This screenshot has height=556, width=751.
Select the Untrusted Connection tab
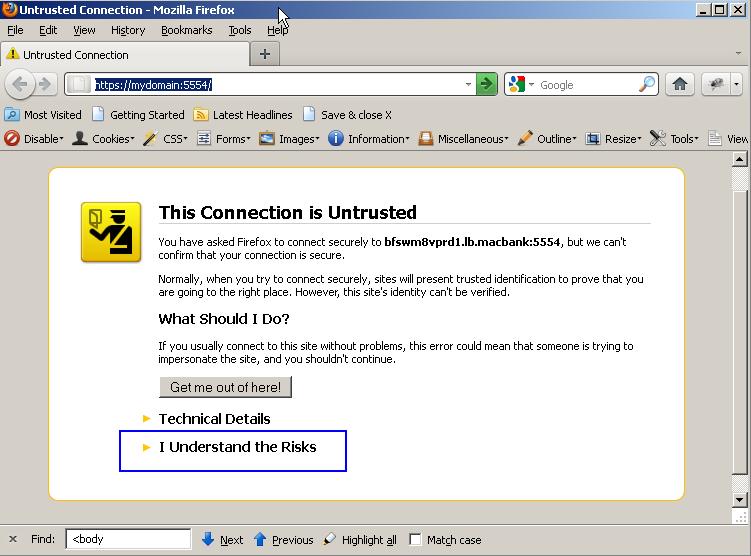pyautogui.click(x=125, y=54)
